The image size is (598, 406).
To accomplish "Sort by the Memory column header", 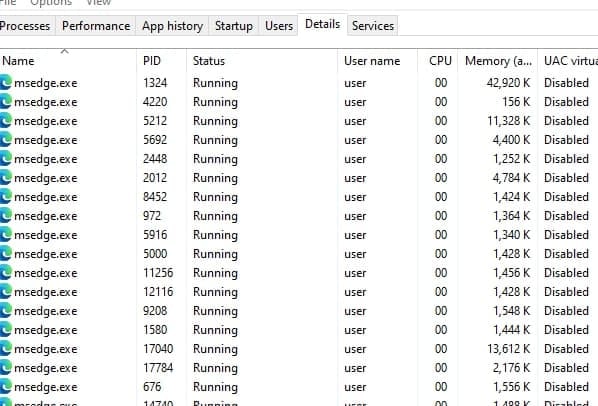I will click(x=498, y=61).
